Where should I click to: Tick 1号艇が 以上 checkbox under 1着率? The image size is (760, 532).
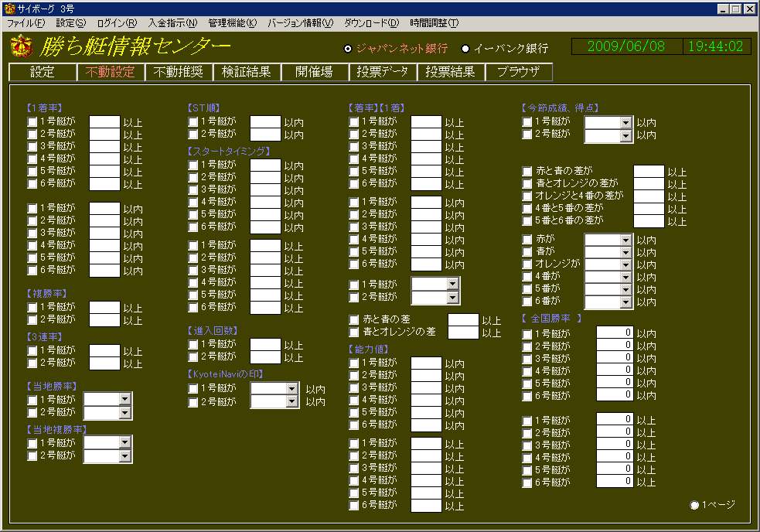pyautogui.click(x=32, y=121)
